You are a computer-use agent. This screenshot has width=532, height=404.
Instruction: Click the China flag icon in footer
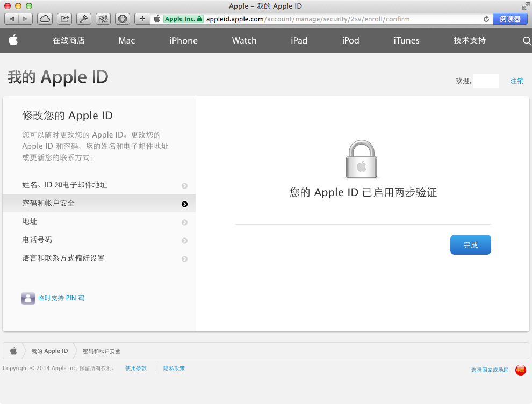(x=521, y=370)
